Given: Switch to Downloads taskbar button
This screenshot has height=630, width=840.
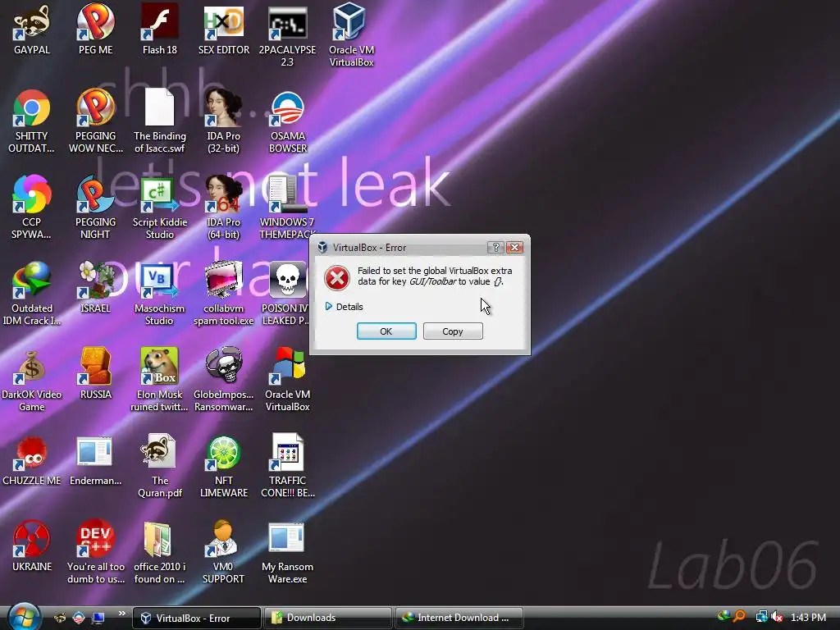Looking at the screenshot, I should point(328,618).
